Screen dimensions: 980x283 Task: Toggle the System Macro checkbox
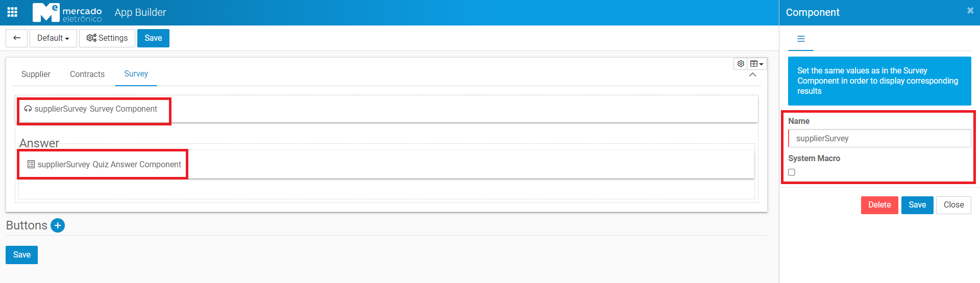click(792, 172)
